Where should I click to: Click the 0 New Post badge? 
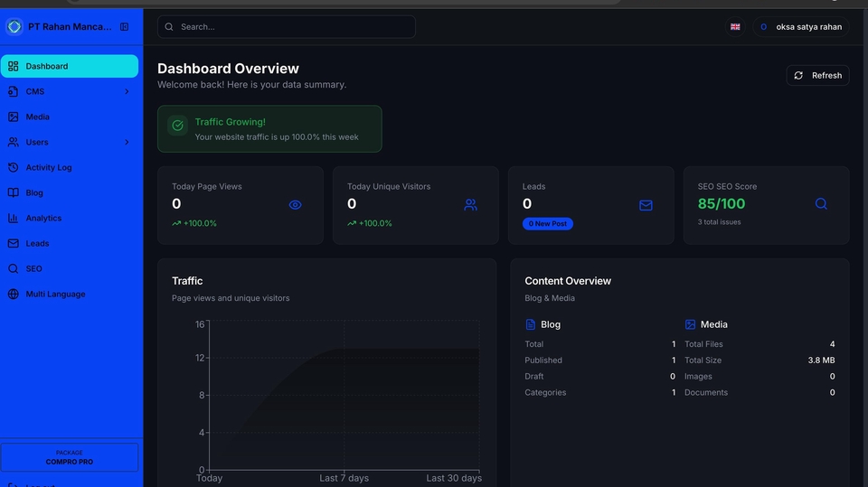pyautogui.click(x=548, y=223)
